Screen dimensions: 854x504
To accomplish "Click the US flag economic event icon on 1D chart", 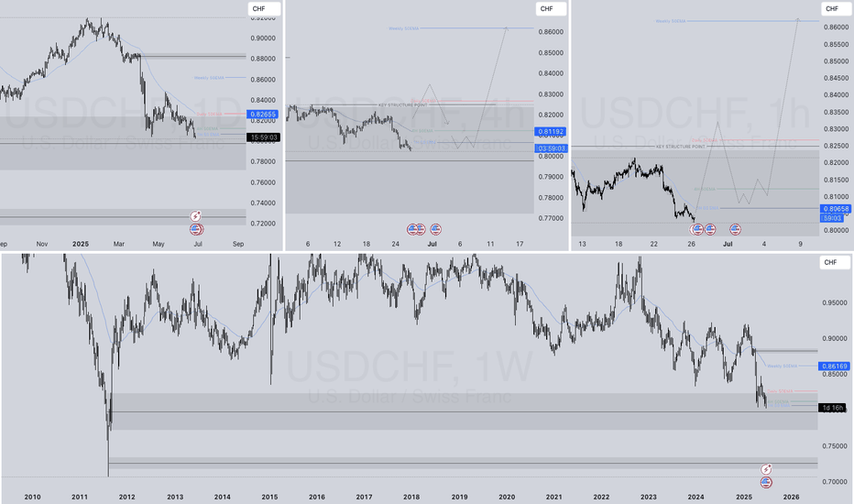I will [195, 229].
